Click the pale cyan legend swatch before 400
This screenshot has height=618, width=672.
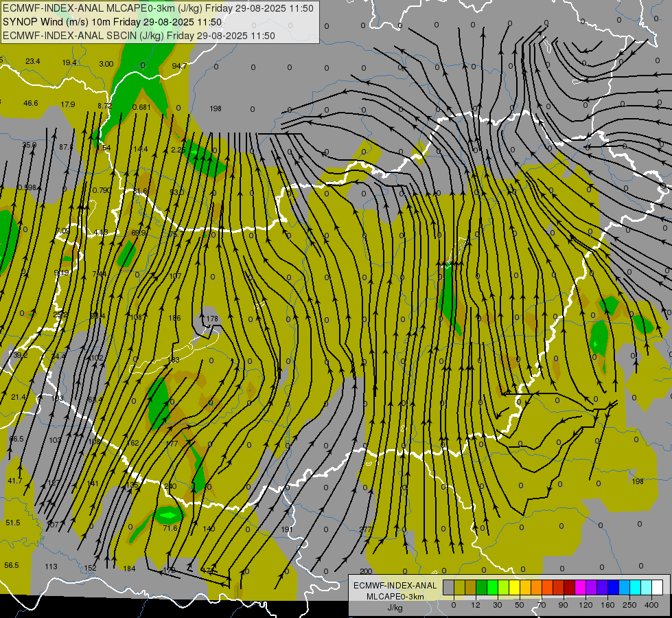coord(646,588)
